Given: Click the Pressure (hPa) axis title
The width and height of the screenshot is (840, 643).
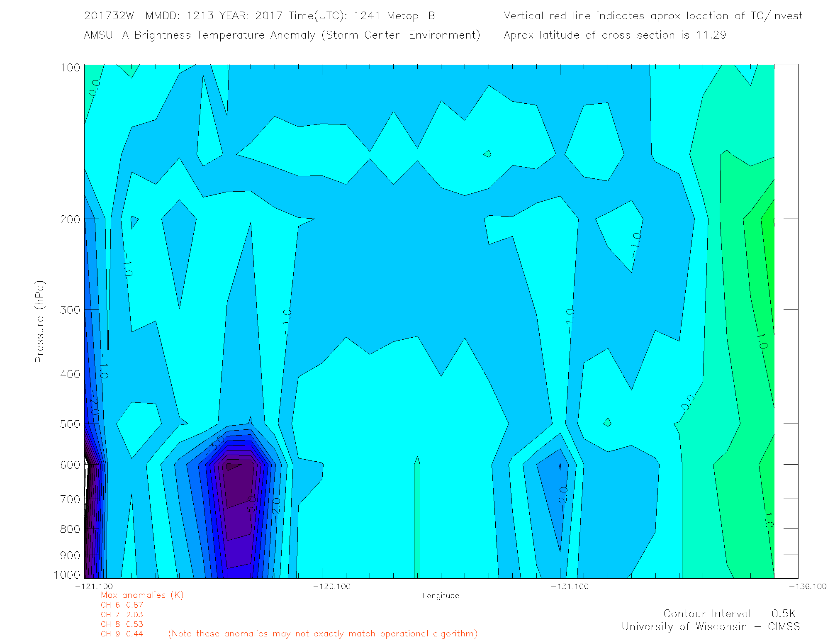Looking at the screenshot, I should [39, 321].
